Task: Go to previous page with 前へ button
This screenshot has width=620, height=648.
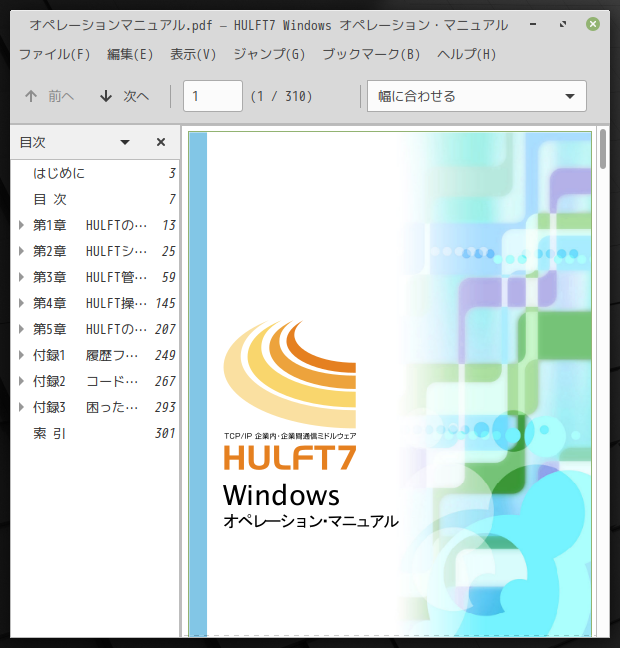Action: (49, 96)
